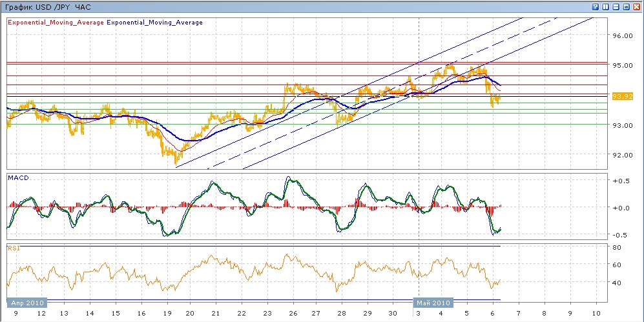Screen dimensions: 644x322
Task: Click the help question mark icon
Action: [x=595, y=6]
